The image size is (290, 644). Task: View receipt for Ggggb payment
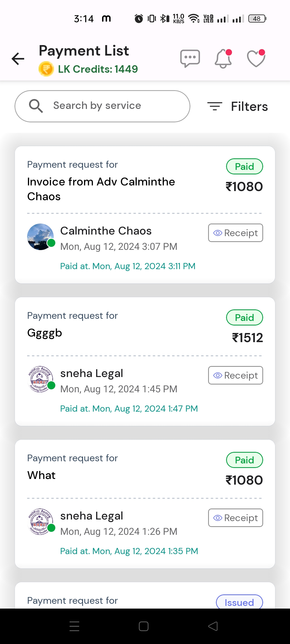(x=235, y=375)
